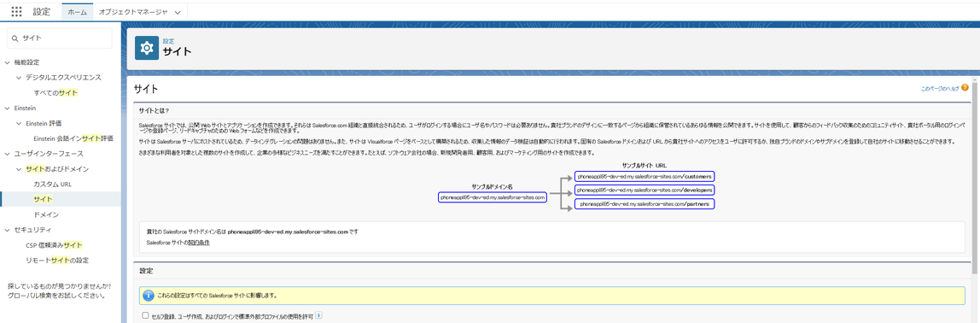Screen dimensions: 980x323
Task: Toggle the セルフ登録 standard external profile checkbox
Action: [145, 316]
